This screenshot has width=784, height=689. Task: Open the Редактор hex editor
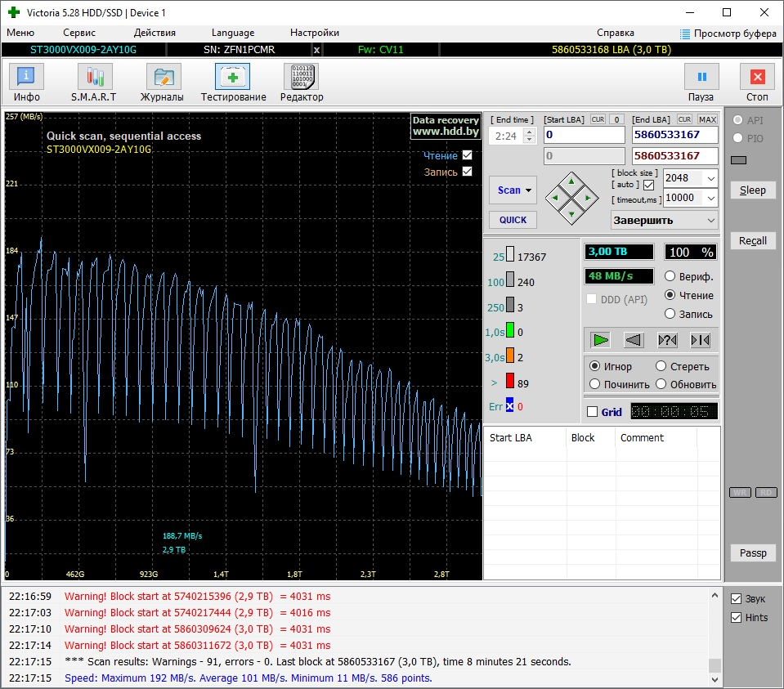[x=301, y=83]
